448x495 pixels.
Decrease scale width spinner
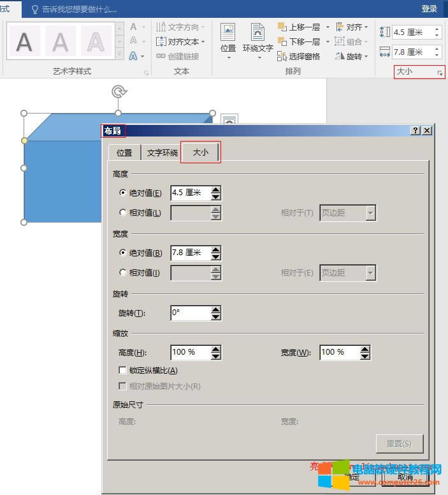click(x=365, y=356)
